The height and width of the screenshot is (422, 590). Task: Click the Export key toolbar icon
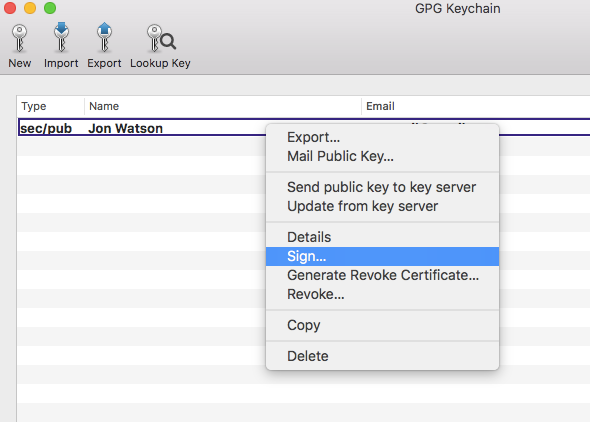(x=104, y=38)
